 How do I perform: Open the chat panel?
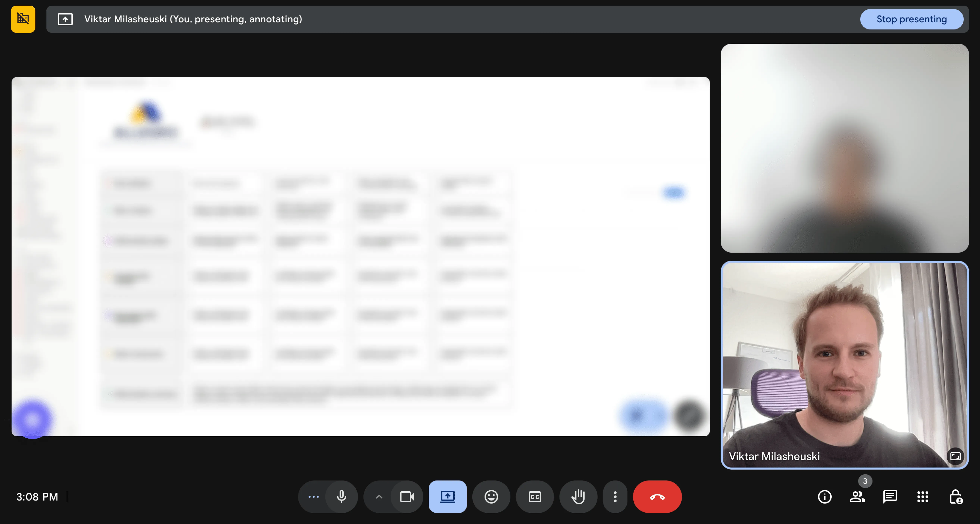point(890,497)
